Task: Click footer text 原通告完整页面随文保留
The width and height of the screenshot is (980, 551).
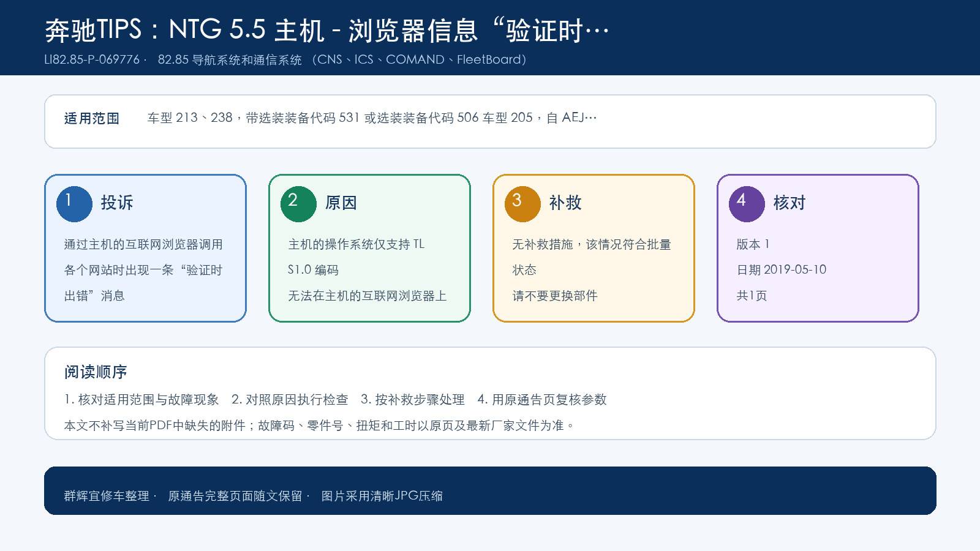Action: click(235, 496)
